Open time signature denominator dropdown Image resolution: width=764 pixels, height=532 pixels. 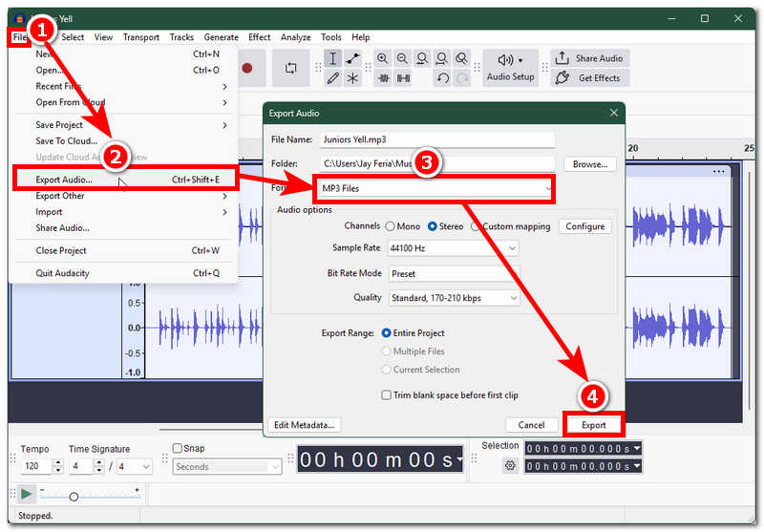(134, 467)
